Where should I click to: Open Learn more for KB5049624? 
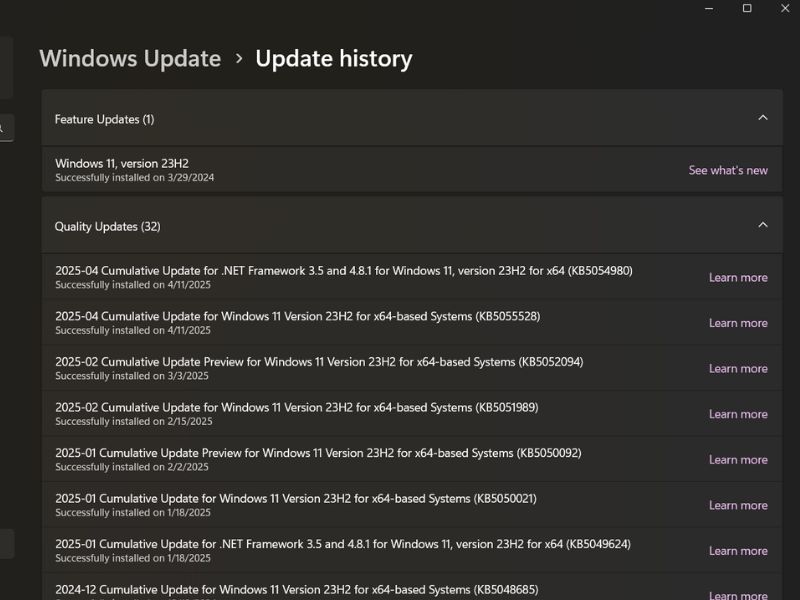(738, 551)
